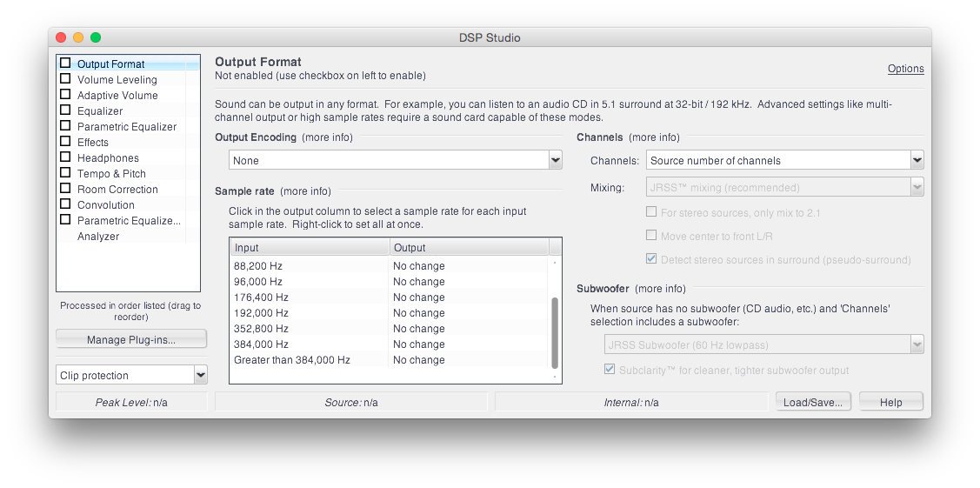Click the Output cell for 192,000 Hz
Image resolution: width=980 pixels, height=488 pixels.
coord(470,312)
